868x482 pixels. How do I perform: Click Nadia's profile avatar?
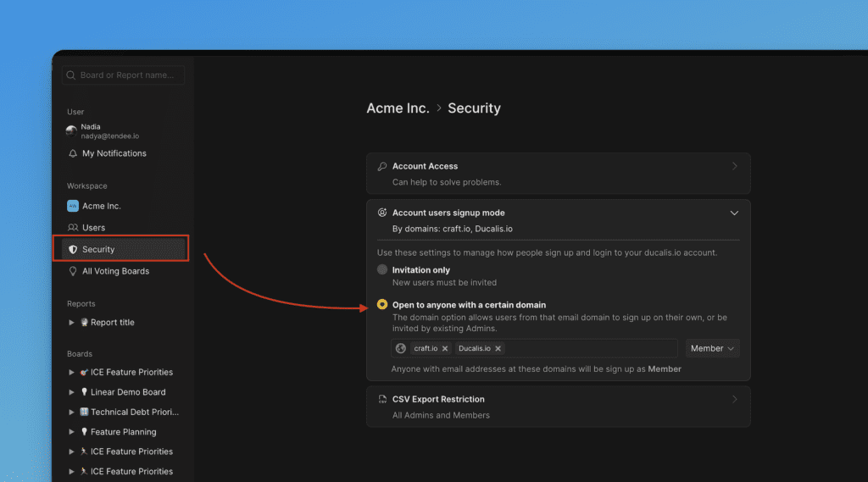click(x=72, y=131)
